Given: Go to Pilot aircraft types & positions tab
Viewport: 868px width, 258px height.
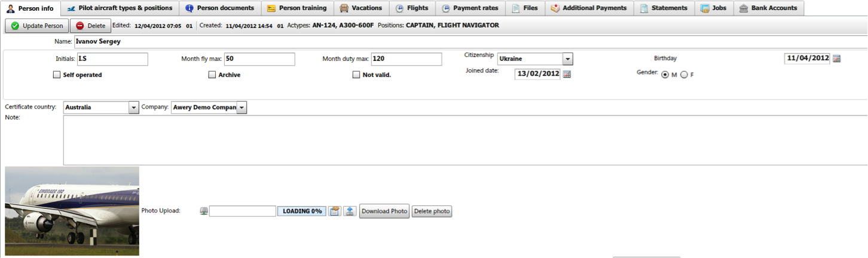Looking at the screenshot, I should point(120,8).
